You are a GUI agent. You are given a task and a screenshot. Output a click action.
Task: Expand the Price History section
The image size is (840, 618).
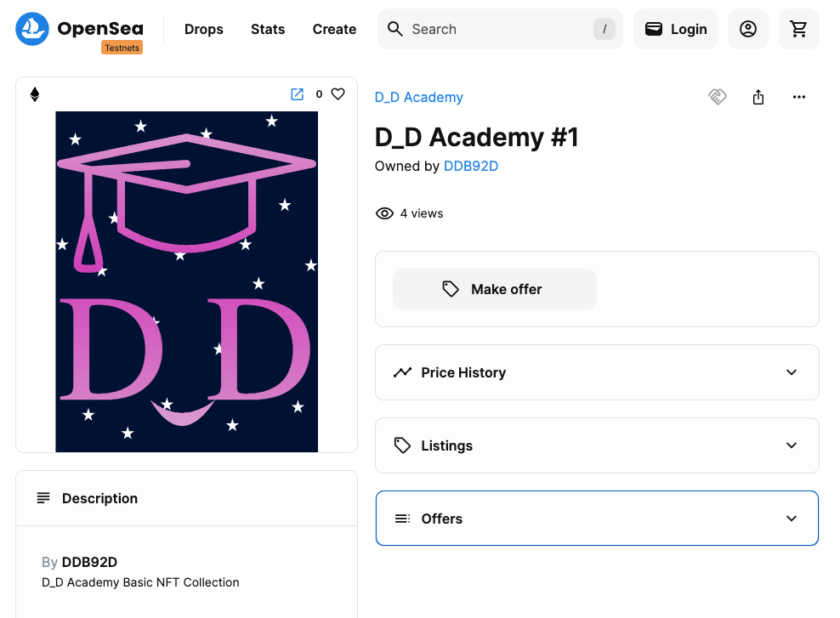tap(596, 372)
